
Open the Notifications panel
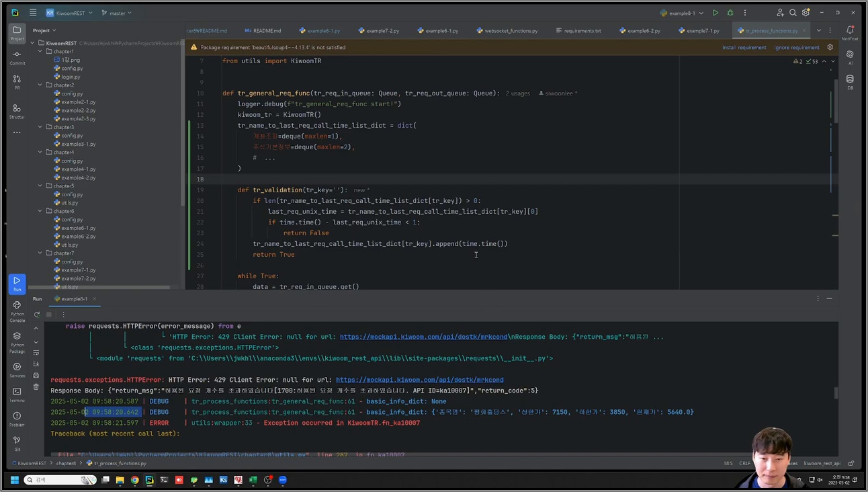(850, 34)
